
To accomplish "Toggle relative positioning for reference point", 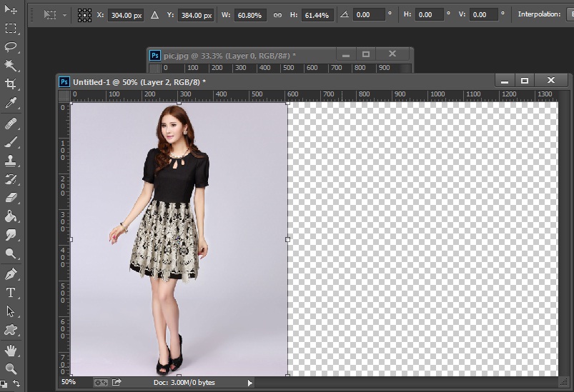I will coord(154,15).
